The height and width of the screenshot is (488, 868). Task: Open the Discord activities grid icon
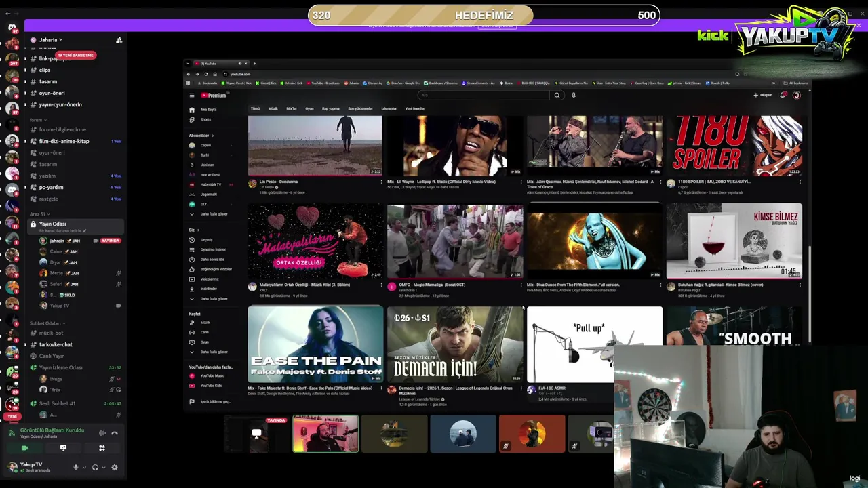pyautogui.click(x=102, y=448)
